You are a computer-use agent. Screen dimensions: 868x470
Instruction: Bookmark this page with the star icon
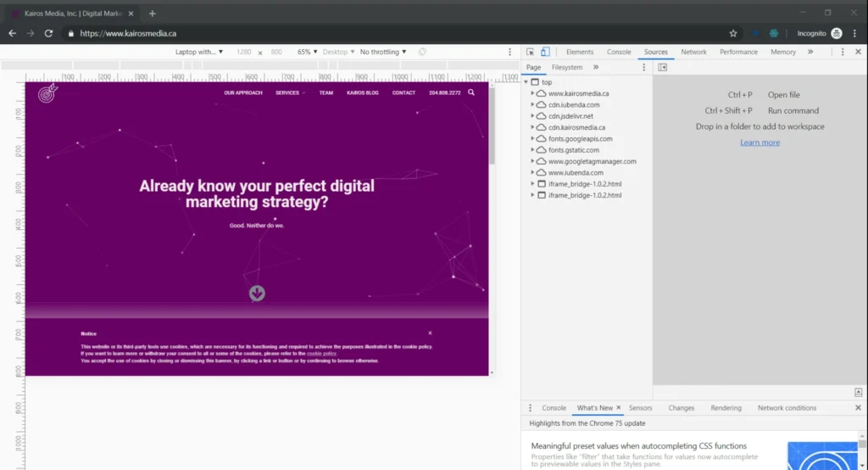733,33
